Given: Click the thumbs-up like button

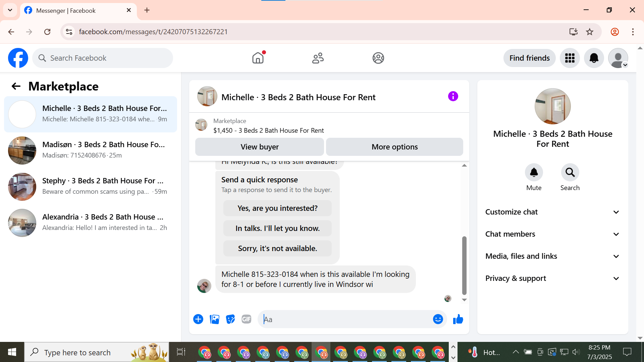Looking at the screenshot, I should (x=458, y=319).
